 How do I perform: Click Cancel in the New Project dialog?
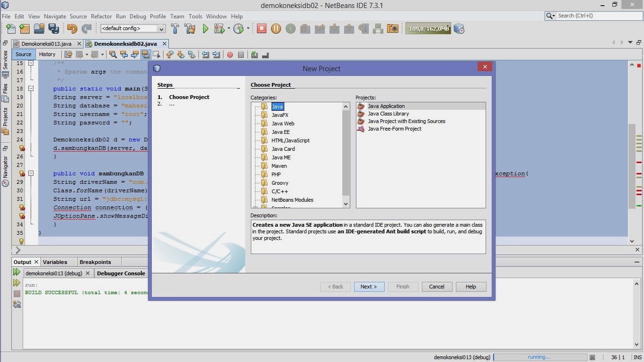click(x=437, y=287)
